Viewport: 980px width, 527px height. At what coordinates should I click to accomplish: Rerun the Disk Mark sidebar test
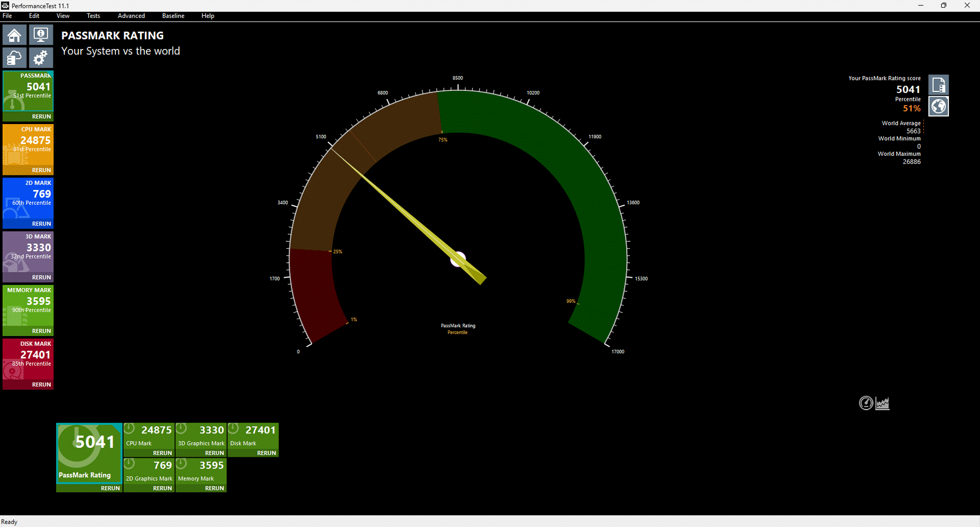click(41, 384)
